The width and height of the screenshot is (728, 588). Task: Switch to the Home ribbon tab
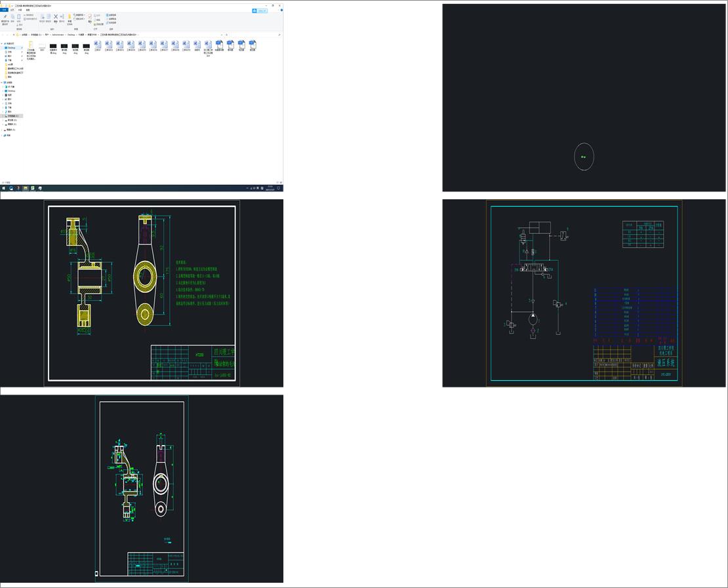(x=12, y=10)
